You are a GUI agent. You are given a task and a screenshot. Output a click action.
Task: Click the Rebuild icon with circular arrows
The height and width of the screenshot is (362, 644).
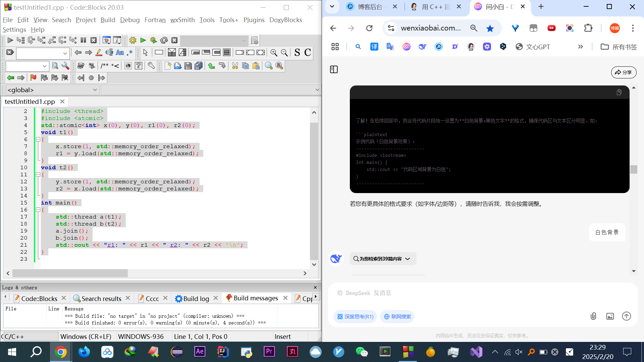pos(164,40)
